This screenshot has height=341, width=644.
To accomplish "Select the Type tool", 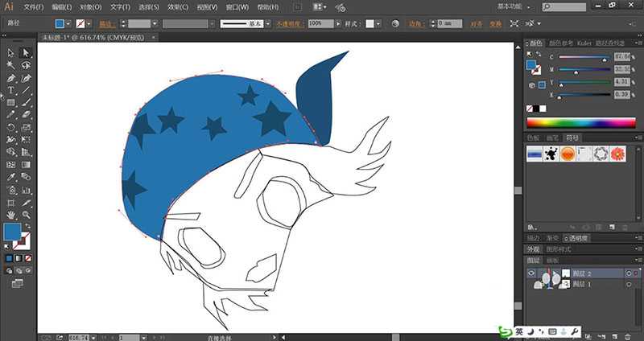I will click(x=11, y=90).
